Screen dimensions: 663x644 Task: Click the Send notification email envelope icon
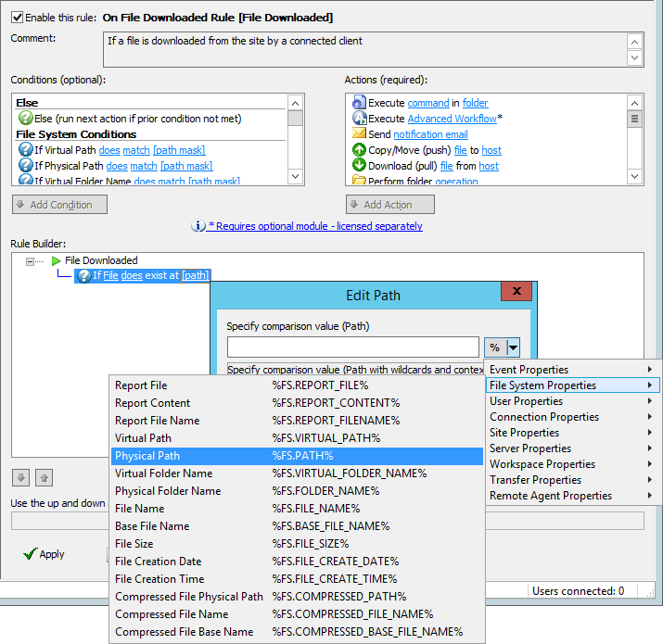359,134
